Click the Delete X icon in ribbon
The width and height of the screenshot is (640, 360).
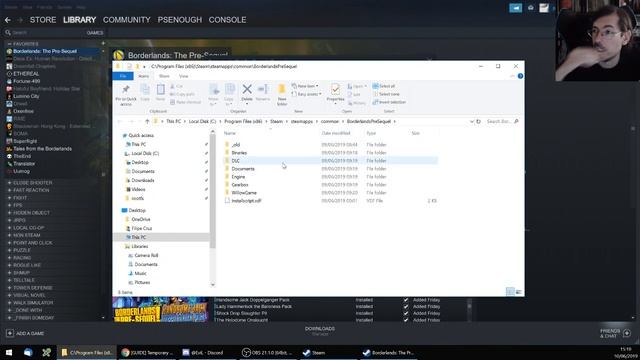click(247, 89)
